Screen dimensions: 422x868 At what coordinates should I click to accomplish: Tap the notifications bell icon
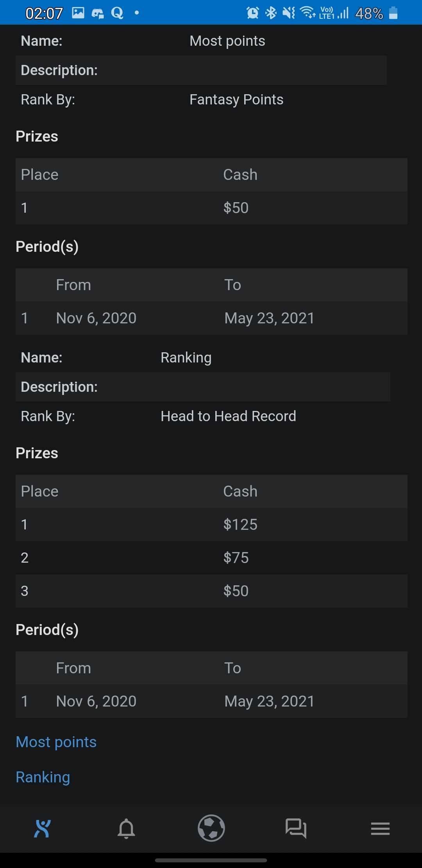(x=126, y=828)
